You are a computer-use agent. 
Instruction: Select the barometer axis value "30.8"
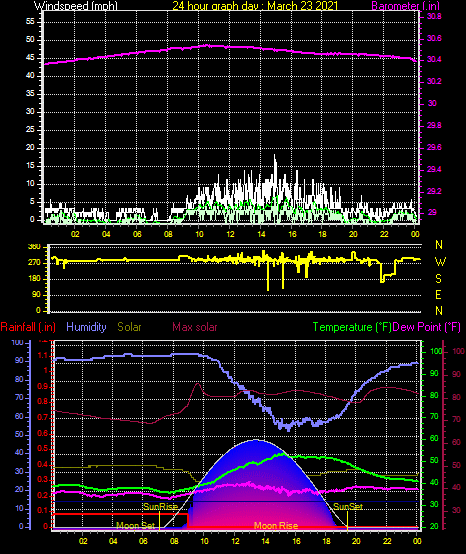coord(434,17)
